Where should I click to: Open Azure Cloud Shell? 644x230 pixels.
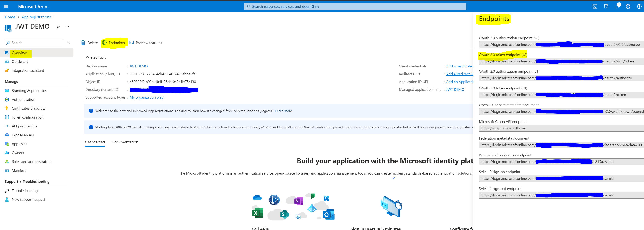point(595,6)
